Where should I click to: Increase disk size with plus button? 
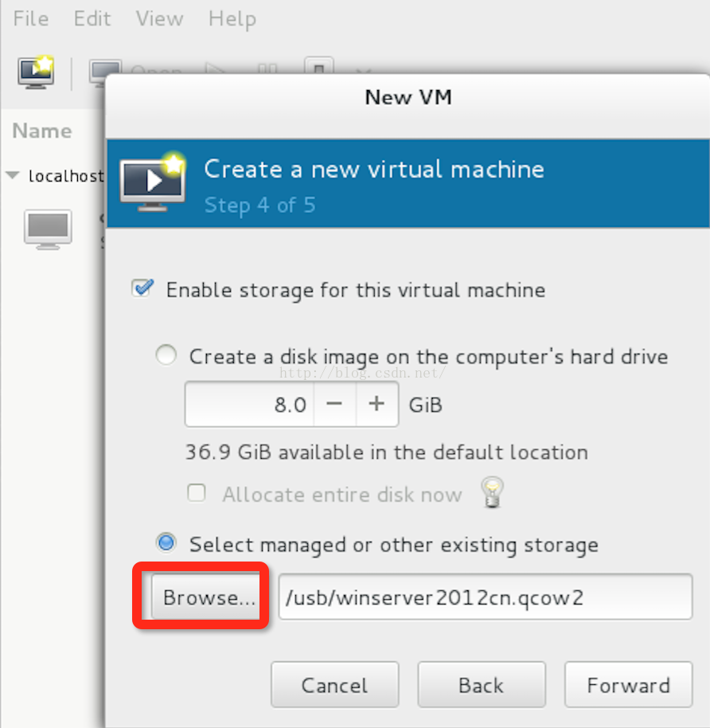pyautogui.click(x=376, y=404)
